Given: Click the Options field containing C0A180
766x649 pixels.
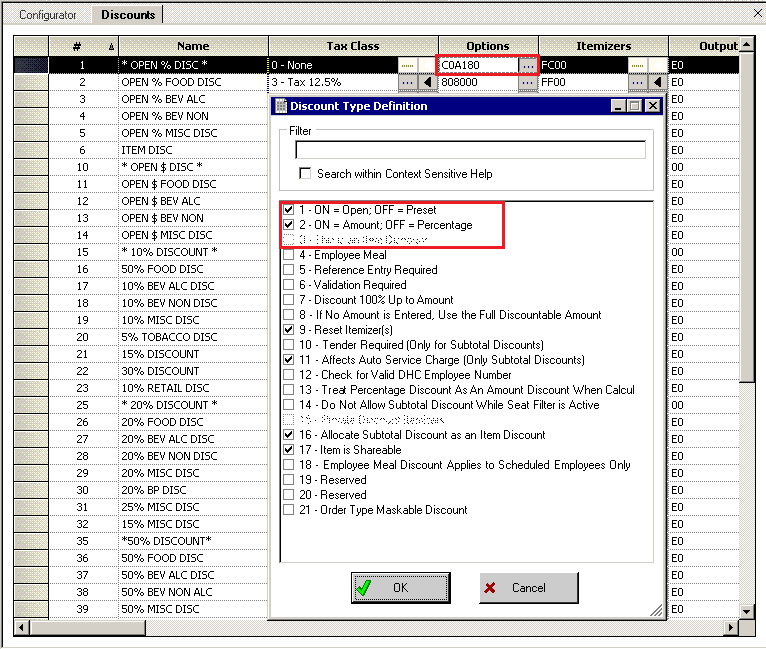Looking at the screenshot, I should point(479,65).
